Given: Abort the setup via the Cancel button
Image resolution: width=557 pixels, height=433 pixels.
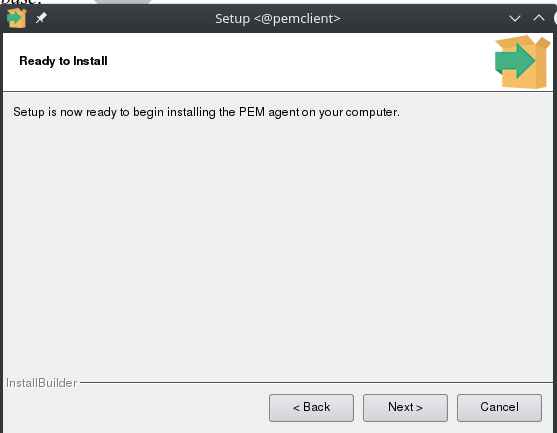Looking at the screenshot, I should tap(499, 407).
